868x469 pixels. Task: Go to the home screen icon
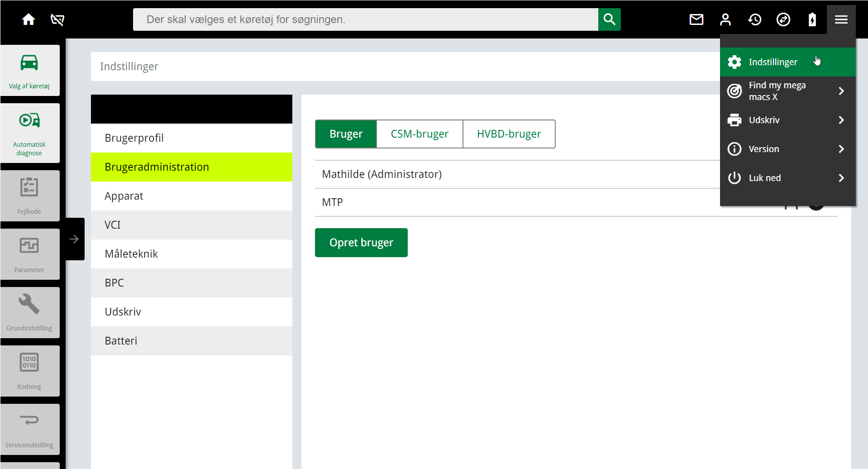point(29,19)
